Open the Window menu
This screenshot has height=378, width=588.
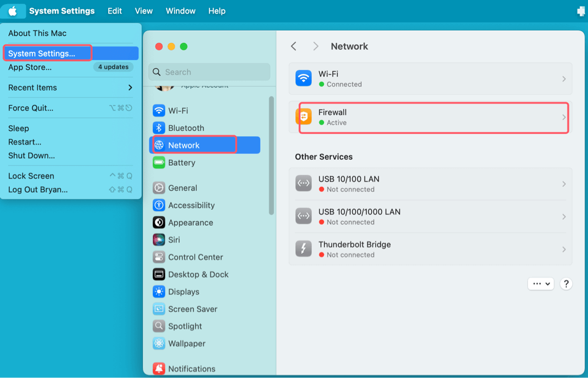(x=181, y=11)
